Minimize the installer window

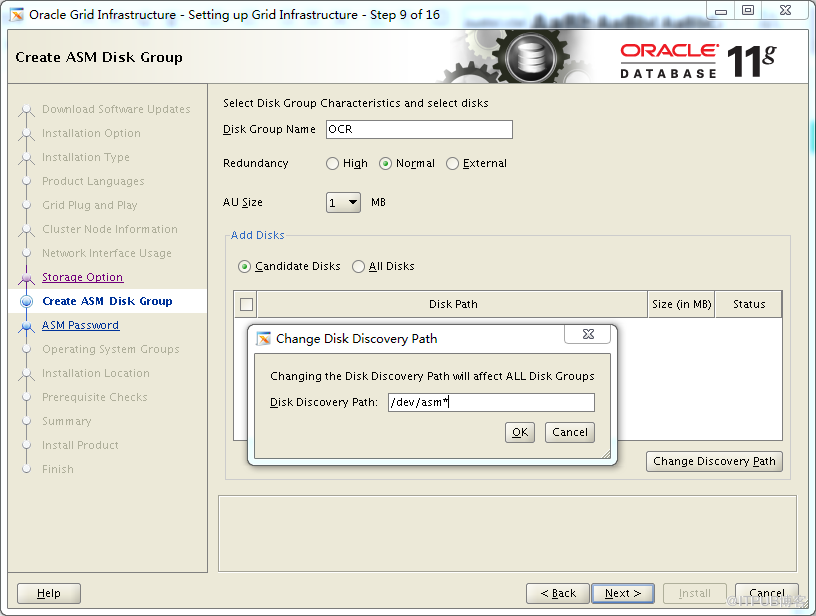point(721,10)
